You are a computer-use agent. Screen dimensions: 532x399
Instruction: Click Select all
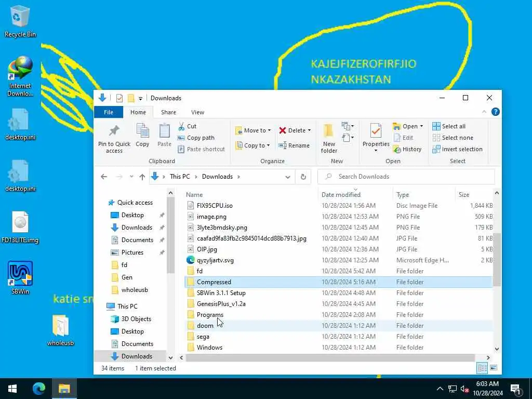(449, 126)
